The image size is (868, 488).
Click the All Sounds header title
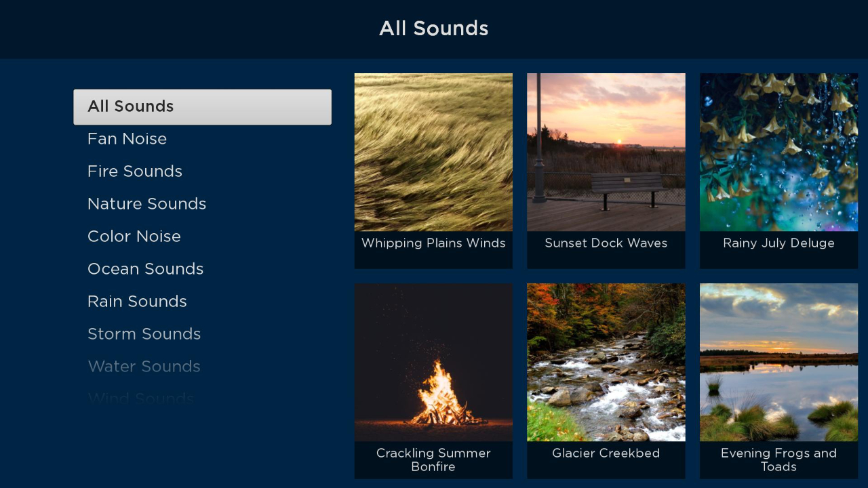tap(433, 28)
